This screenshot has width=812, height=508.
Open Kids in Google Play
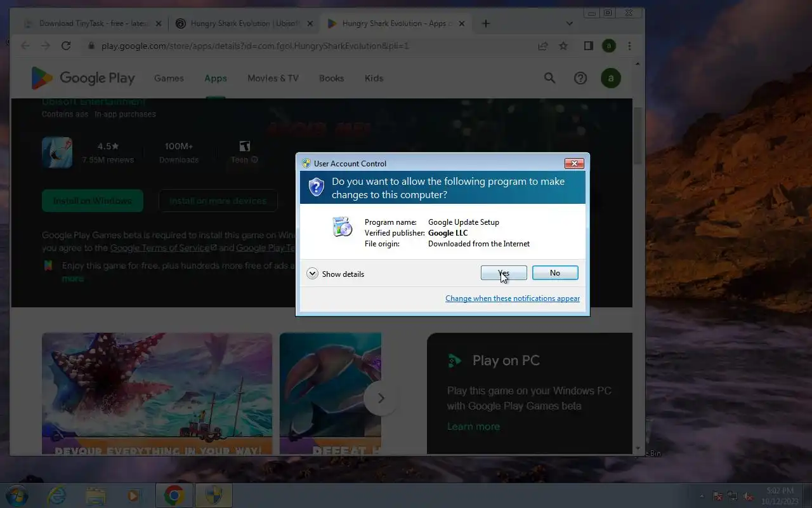point(374,78)
